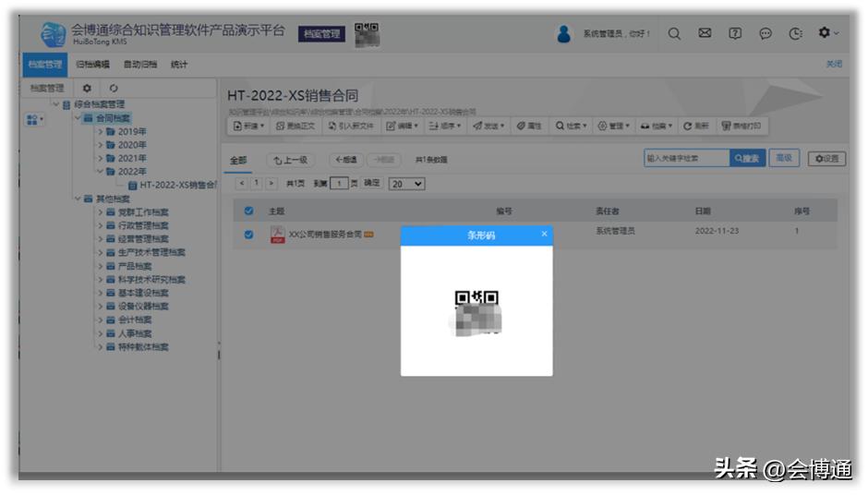Expand the 2019年 folder
The height and width of the screenshot is (495, 868).
pyautogui.click(x=101, y=131)
